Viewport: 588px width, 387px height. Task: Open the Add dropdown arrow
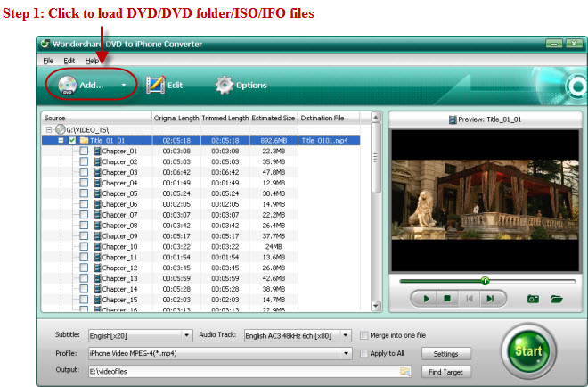tap(124, 86)
